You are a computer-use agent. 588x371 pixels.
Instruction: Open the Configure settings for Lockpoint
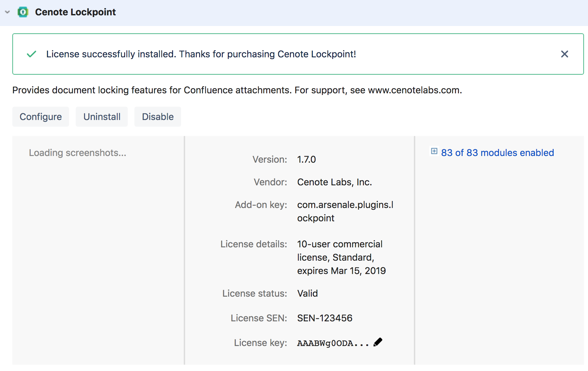[x=41, y=117]
